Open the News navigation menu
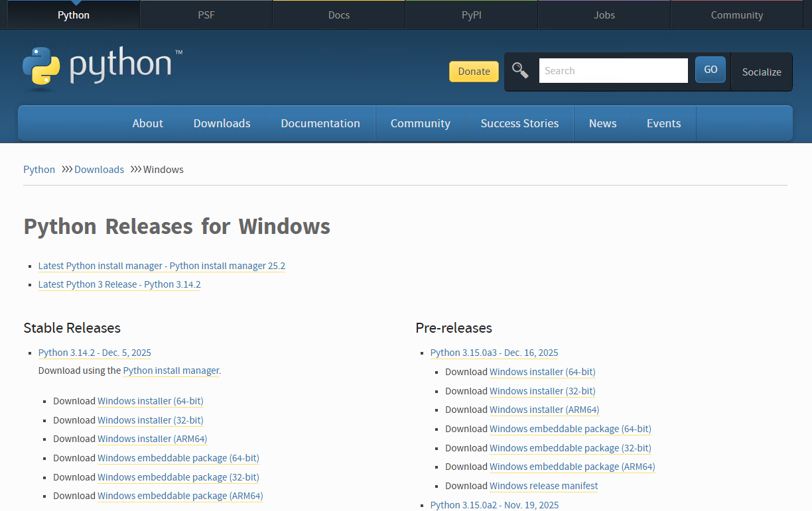 coord(602,123)
